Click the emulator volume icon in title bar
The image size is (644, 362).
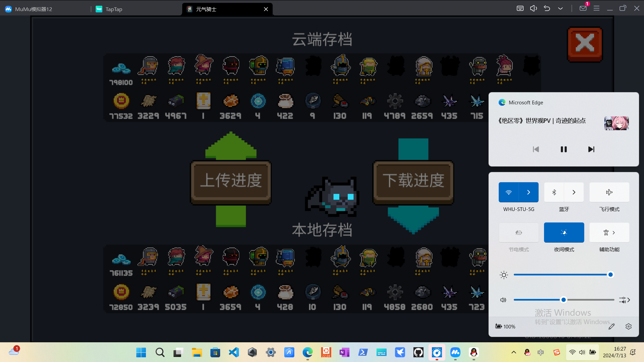coord(533,8)
